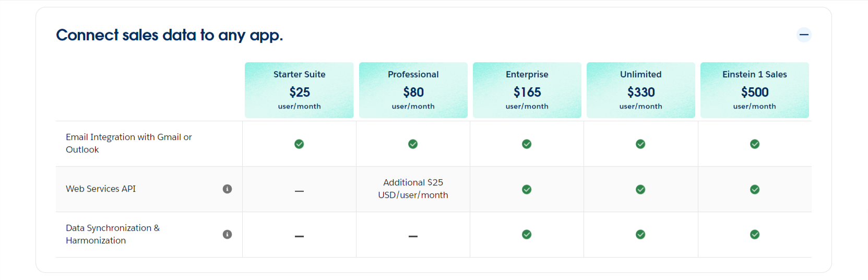Click Unlimited Web Services API checkmark

pyautogui.click(x=640, y=190)
